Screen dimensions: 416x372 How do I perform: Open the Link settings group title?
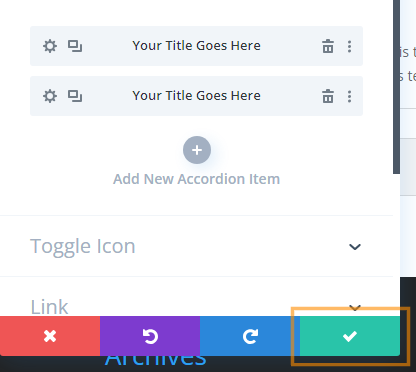click(49, 307)
